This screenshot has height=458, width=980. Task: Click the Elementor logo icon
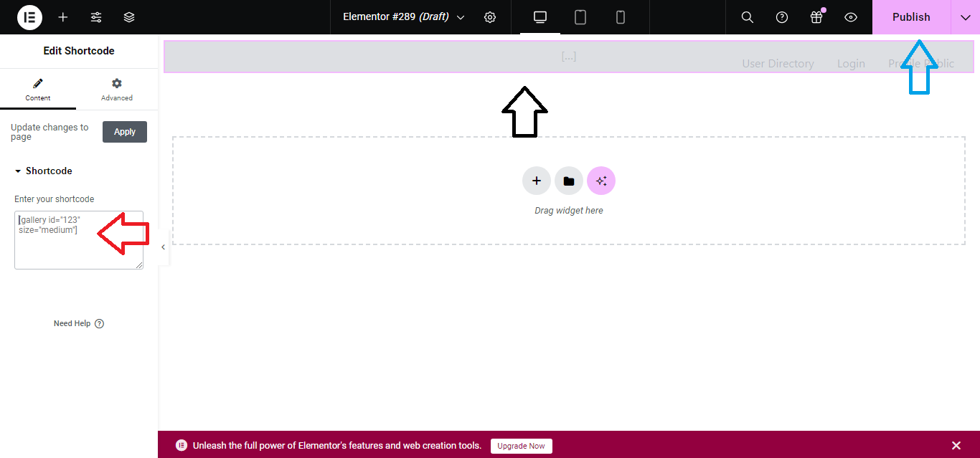29,17
